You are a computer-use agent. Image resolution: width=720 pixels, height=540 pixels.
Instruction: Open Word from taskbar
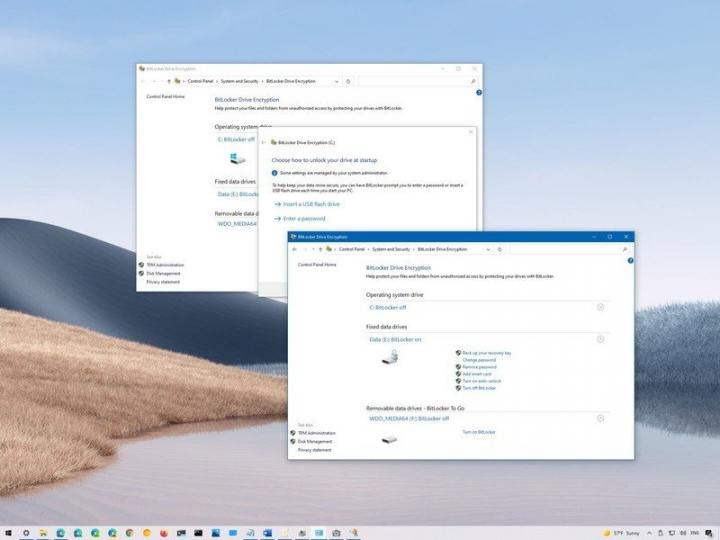pos(267,533)
